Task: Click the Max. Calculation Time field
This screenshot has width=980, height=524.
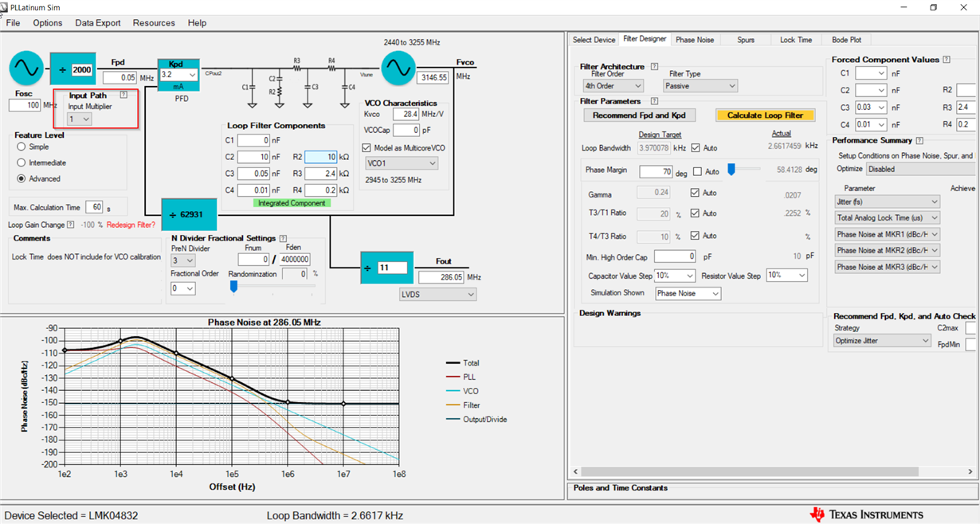Action: [x=93, y=207]
